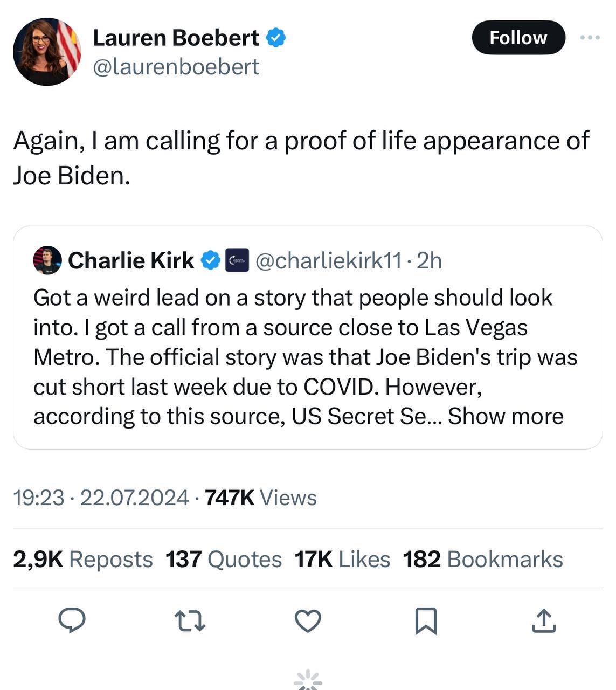The width and height of the screenshot is (616, 690).
Task: Click Lauren Boebert's blue verified badge
Action: (276, 38)
